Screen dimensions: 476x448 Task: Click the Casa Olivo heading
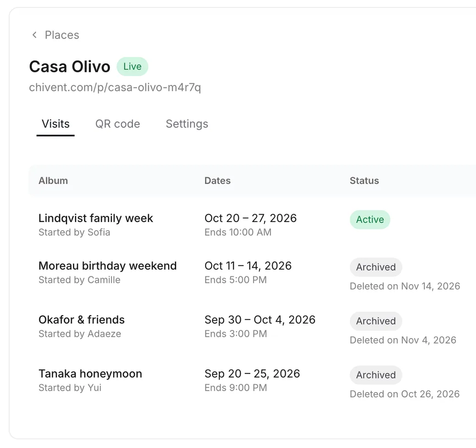click(x=70, y=66)
